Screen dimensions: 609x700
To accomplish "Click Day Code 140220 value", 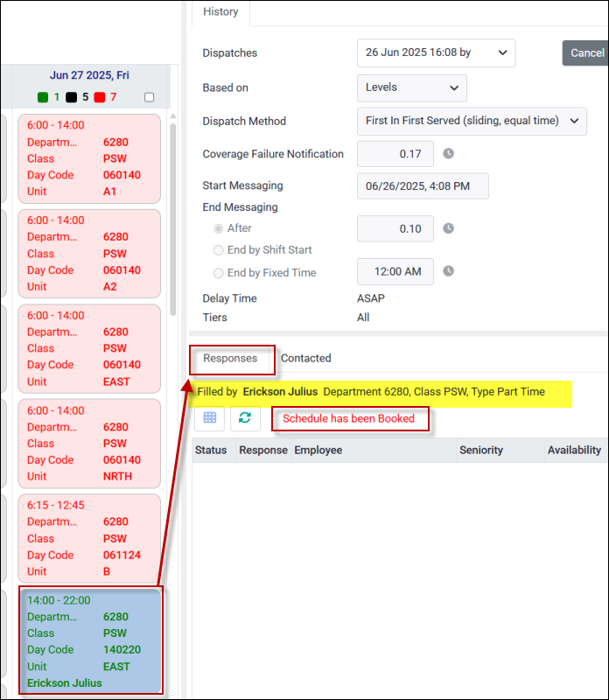I will (122, 649).
